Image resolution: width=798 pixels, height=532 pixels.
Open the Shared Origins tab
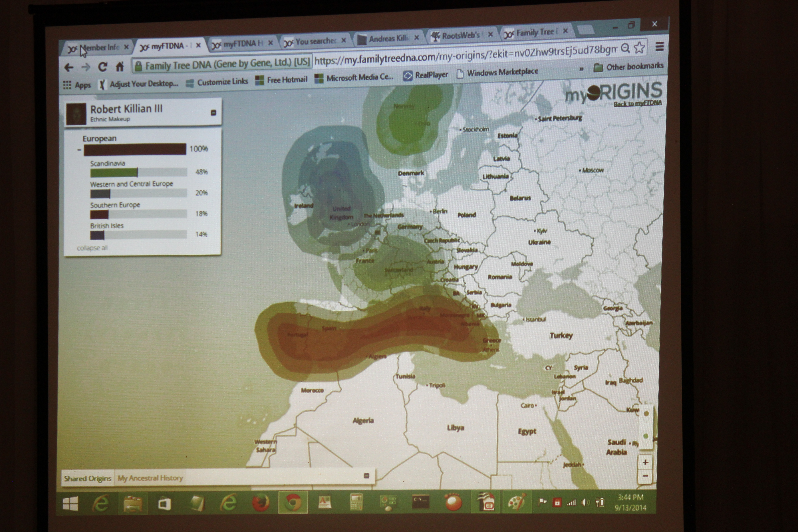point(88,478)
